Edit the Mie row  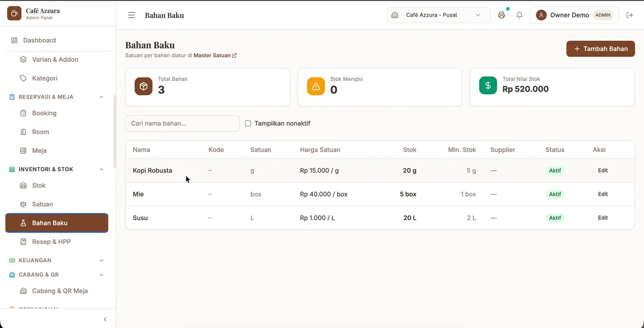(x=603, y=194)
